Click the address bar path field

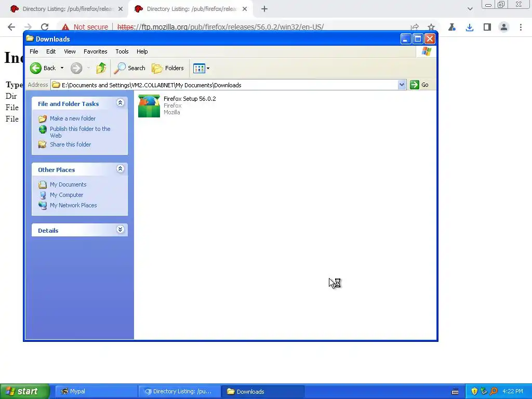224,85
